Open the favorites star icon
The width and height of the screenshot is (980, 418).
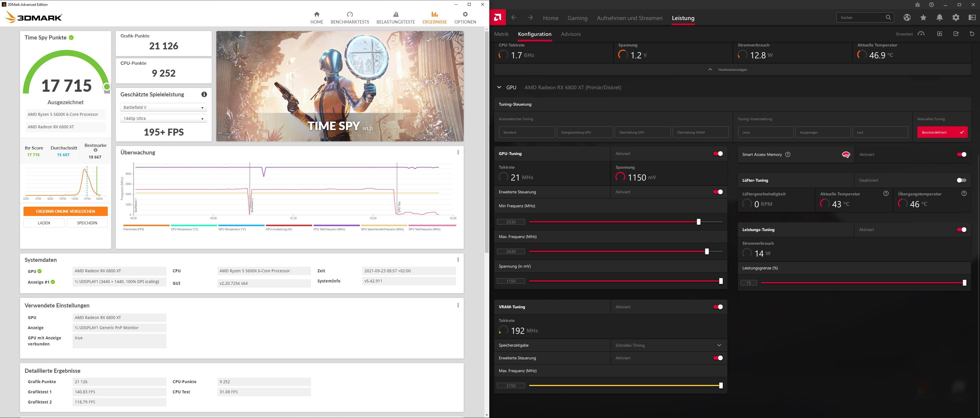(923, 17)
